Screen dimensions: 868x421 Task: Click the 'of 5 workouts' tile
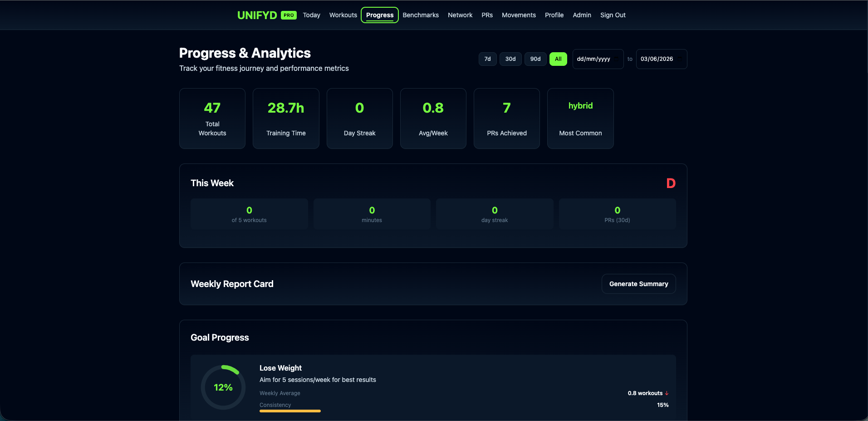coord(249,214)
